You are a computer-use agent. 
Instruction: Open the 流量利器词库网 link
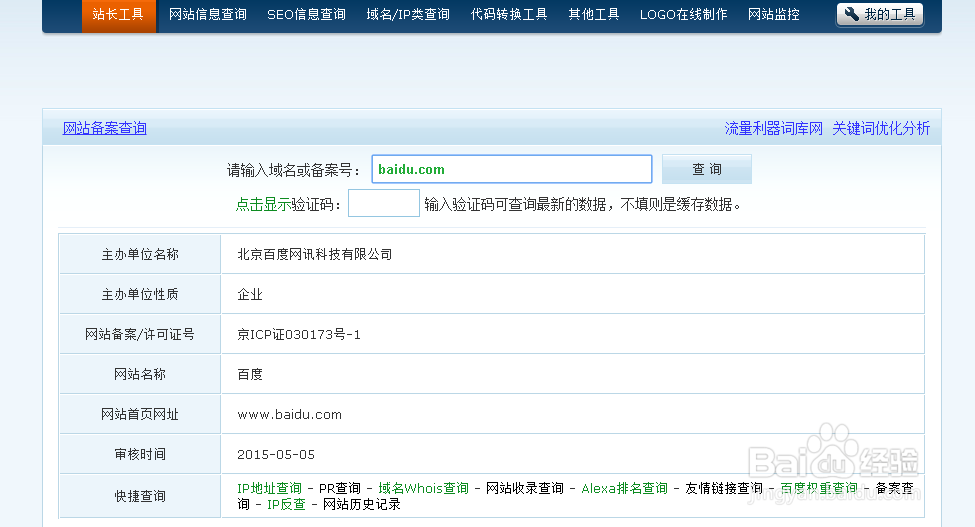(x=774, y=129)
